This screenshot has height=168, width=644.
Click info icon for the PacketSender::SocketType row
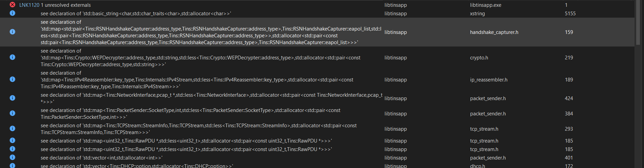point(12,113)
